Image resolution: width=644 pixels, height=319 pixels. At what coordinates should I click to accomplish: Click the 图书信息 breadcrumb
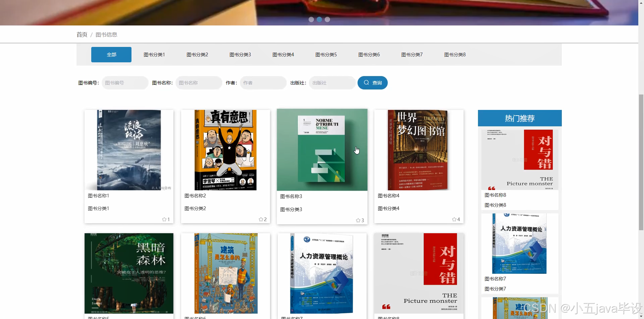106,35
